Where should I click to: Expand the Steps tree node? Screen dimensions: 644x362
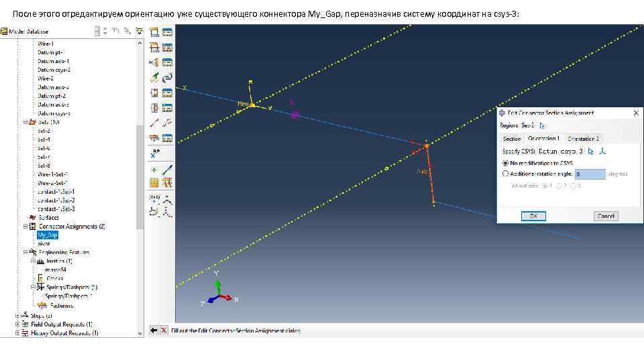tap(17, 316)
